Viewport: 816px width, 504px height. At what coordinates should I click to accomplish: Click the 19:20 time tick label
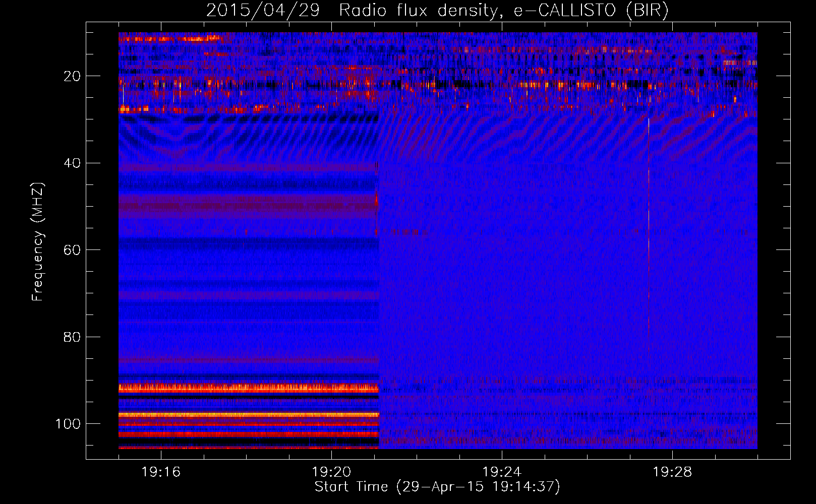click(x=331, y=472)
